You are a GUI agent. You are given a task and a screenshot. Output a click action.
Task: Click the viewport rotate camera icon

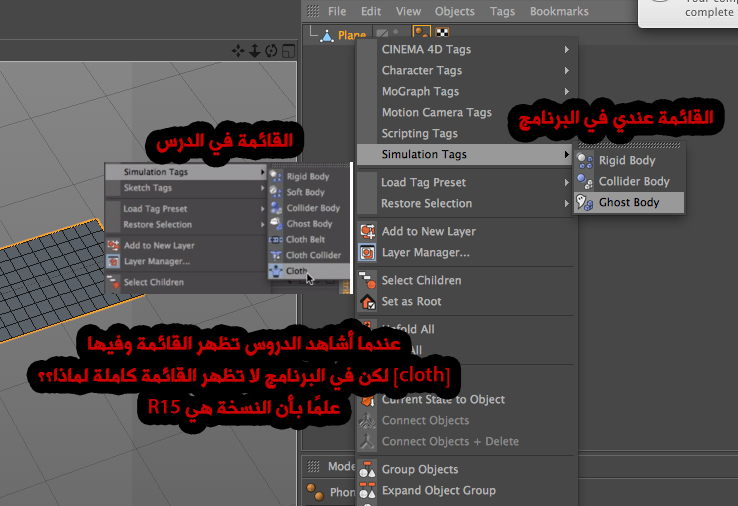(x=271, y=50)
